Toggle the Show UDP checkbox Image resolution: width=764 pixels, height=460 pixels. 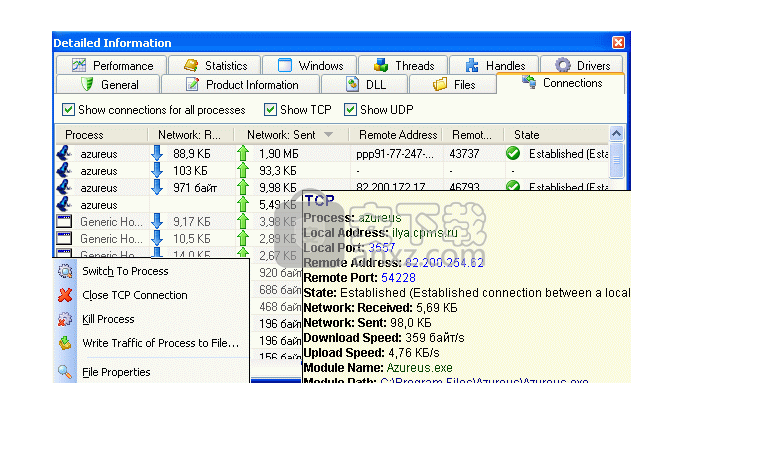click(351, 110)
